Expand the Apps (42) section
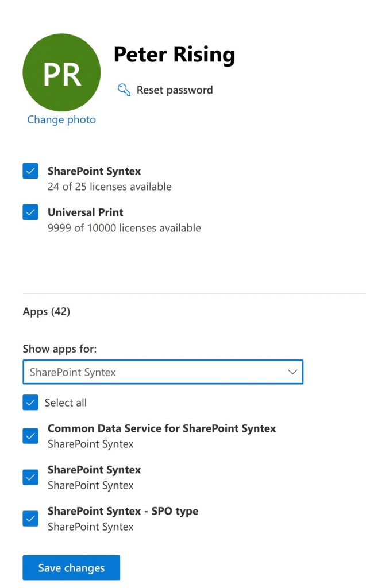The height and width of the screenshot is (588, 366). point(46,311)
